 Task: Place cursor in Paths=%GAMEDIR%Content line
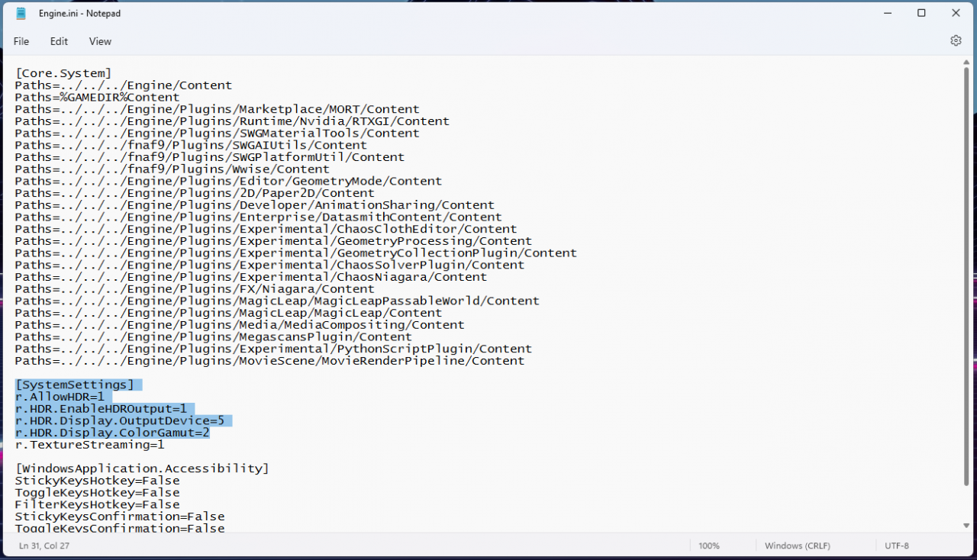point(97,98)
